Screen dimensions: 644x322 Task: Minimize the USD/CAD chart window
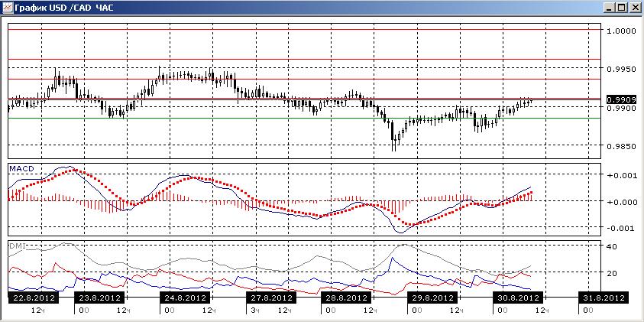point(609,7)
